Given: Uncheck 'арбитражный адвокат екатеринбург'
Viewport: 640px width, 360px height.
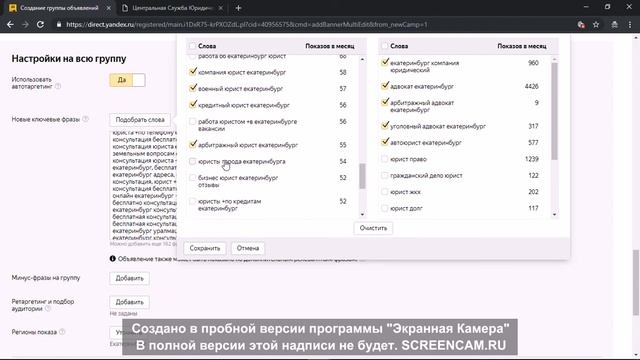Looking at the screenshot, I should [x=384, y=102].
